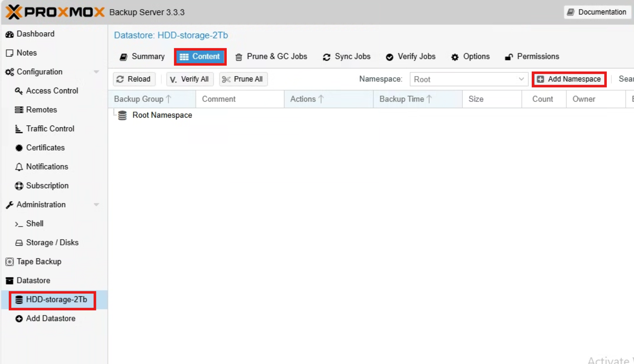The height and width of the screenshot is (364, 634).
Task: Click the Notifications bell icon
Action: coord(19,167)
